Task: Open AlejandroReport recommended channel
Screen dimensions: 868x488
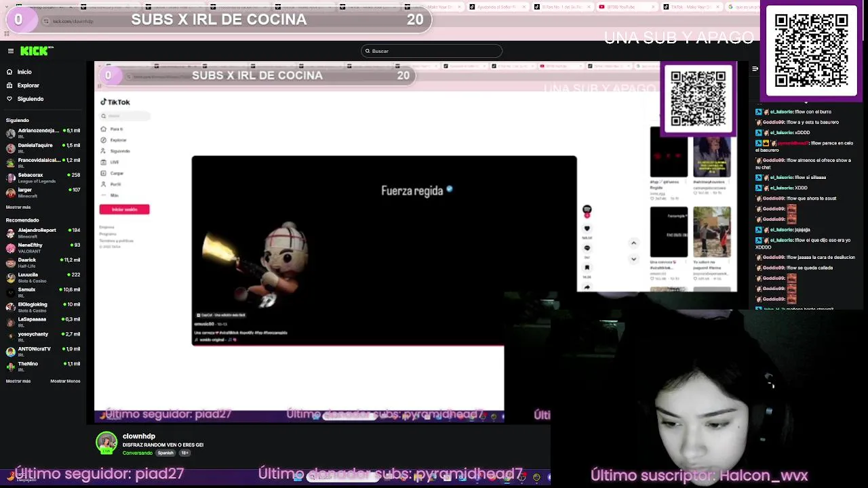Action: 43,232
